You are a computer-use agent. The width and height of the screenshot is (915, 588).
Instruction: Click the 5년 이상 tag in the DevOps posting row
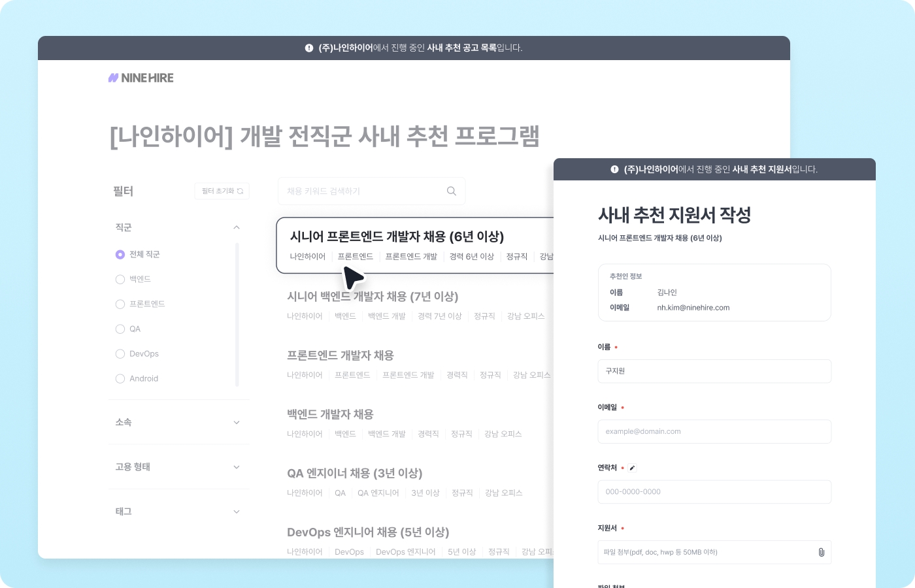pyautogui.click(x=462, y=552)
